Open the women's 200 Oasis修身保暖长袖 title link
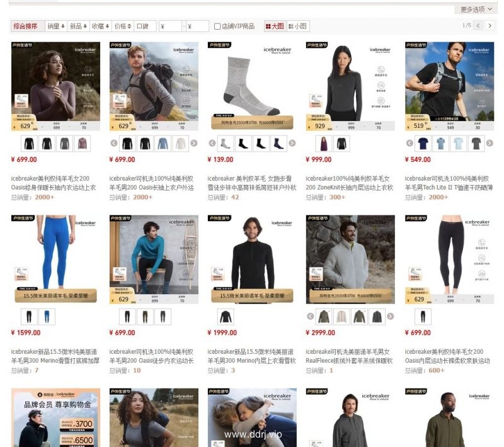 click(54, 183)
